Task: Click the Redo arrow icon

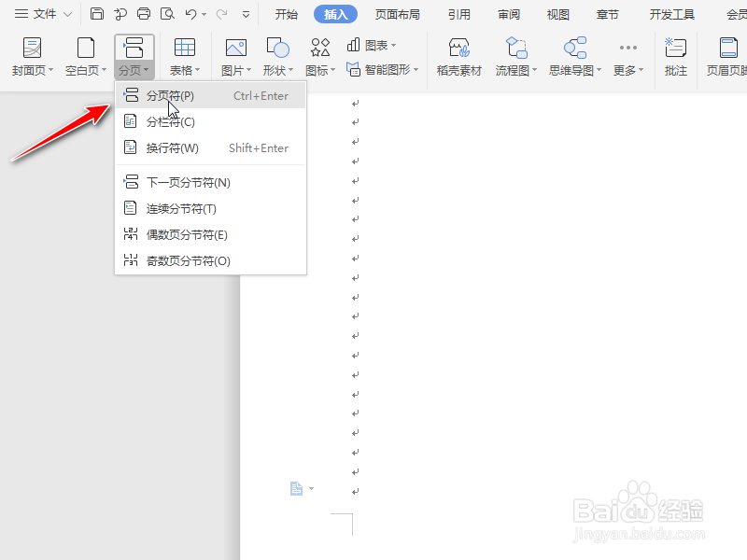Action: click(x=221, y=14)
